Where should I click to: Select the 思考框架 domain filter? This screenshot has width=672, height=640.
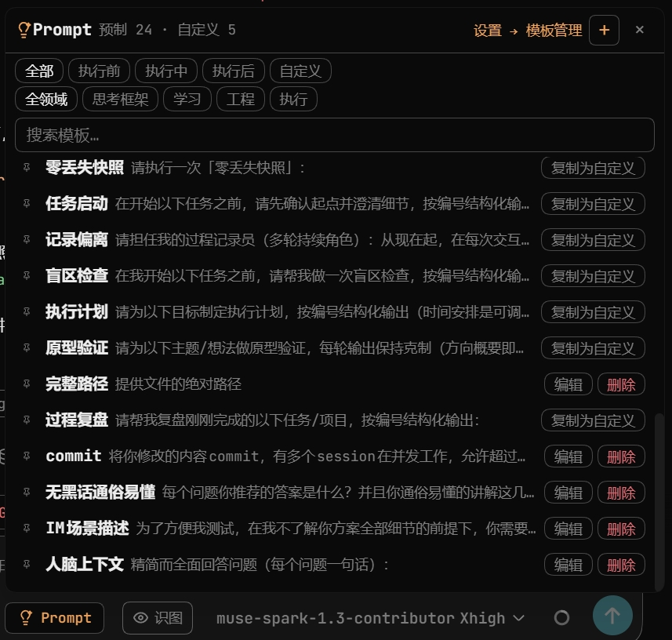[x=121, y=99]
